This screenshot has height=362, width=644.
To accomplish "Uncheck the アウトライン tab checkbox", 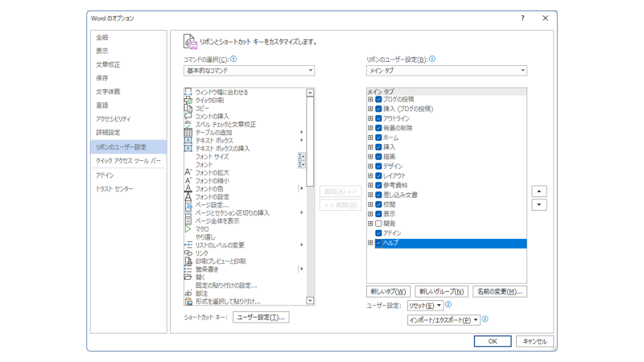I will [378, 118].
